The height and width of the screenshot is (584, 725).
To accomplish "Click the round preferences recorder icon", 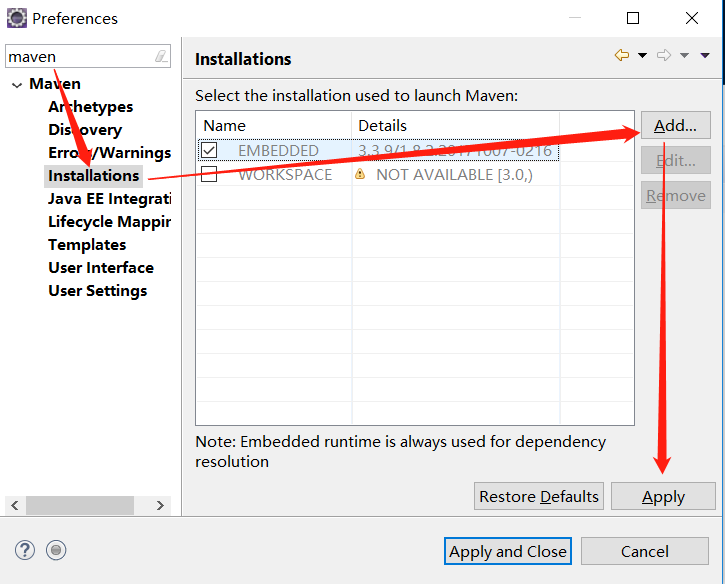I will point(56,550).
